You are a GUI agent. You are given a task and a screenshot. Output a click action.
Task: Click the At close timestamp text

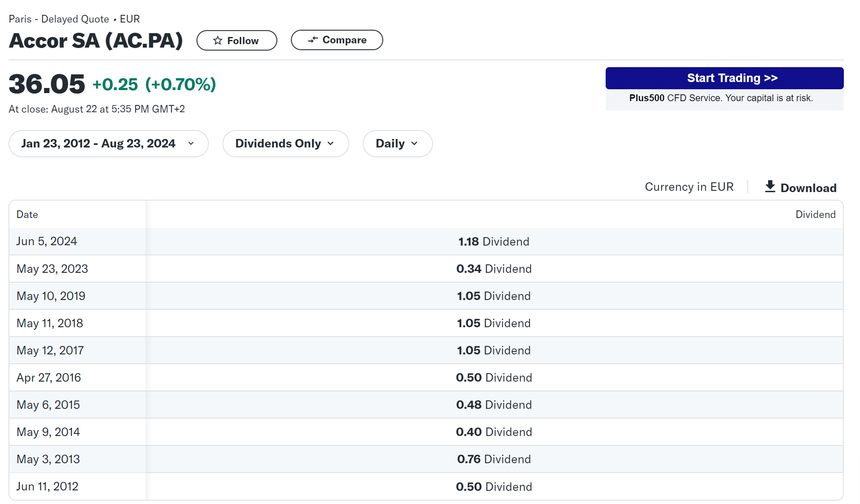97,109
